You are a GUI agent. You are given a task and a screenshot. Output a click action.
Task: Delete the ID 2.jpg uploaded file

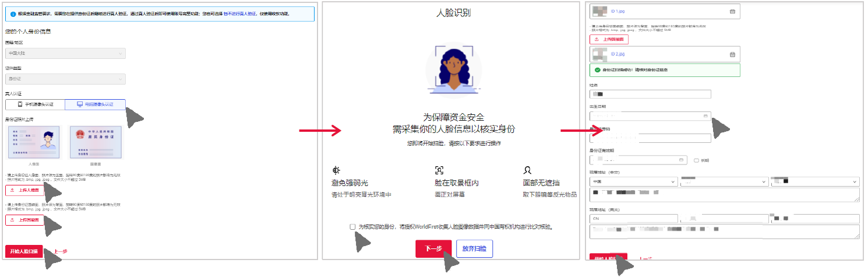(x=732, y=54)
